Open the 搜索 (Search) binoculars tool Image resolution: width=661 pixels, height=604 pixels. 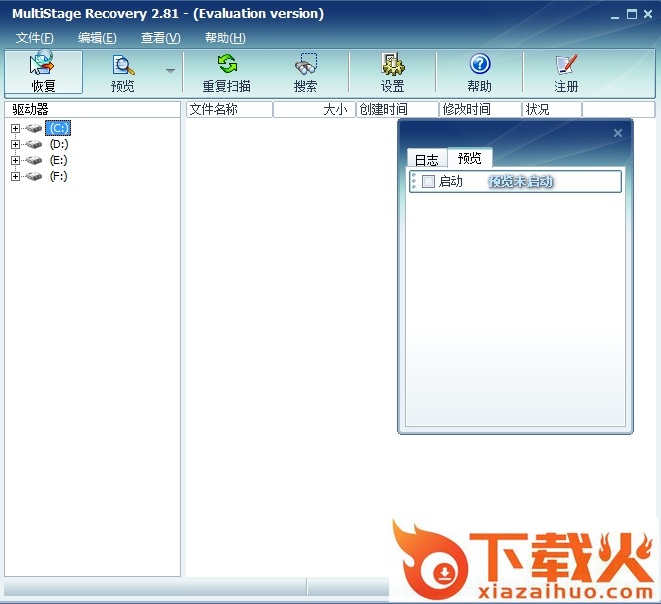tap(306, 72)
